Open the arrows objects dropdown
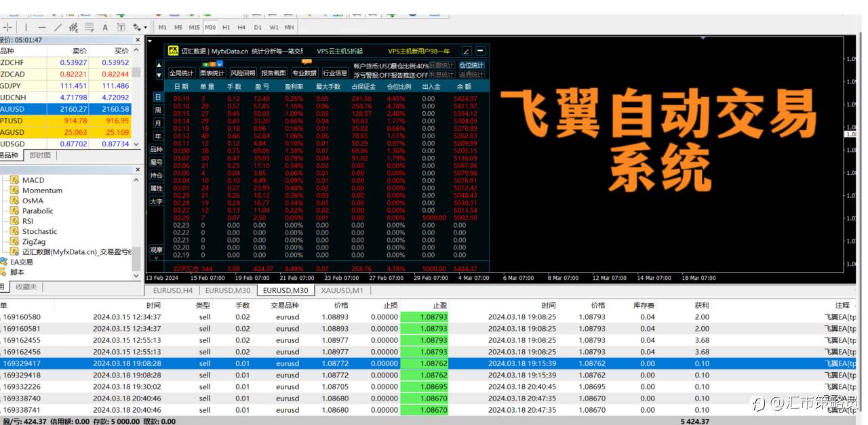Viewport: 868px width, 425px height. tap(140, 27)
